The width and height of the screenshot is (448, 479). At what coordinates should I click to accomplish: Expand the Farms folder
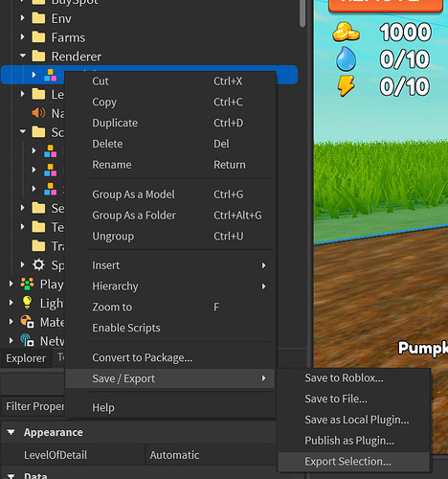pos(22,37)
